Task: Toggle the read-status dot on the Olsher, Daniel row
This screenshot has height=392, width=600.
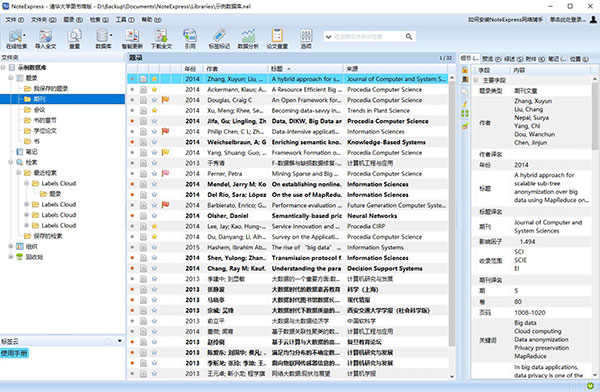Action: [x=132, y=216]
